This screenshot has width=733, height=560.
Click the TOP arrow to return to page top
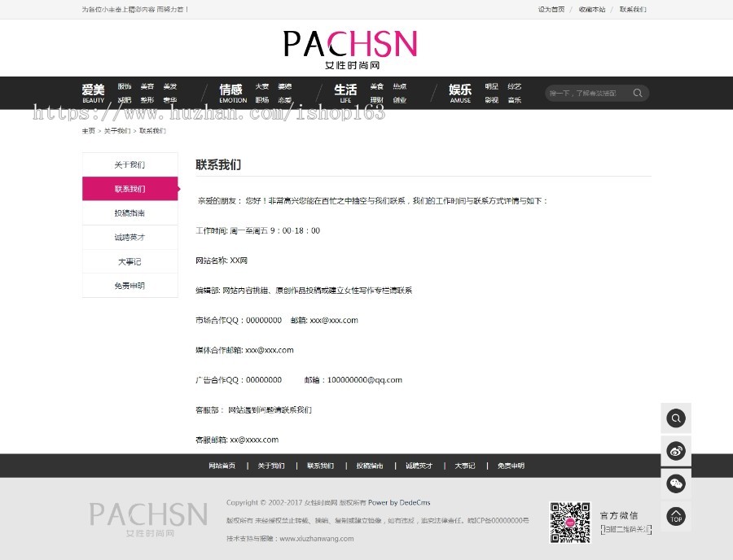pos(676,517)
